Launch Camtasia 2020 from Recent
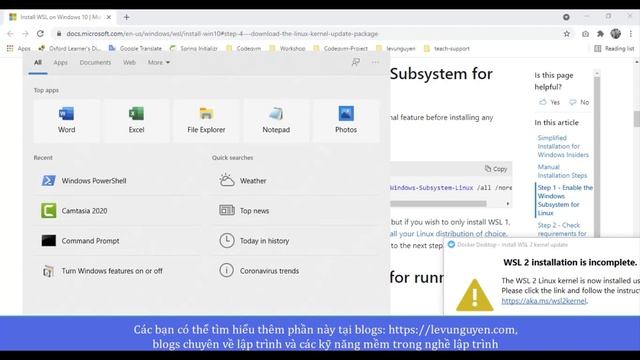Viewport: 640px width, 360px height. tap(117, 211)
